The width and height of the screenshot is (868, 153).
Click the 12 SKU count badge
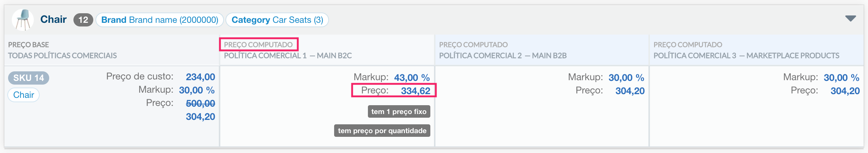[x=83, y=20]
